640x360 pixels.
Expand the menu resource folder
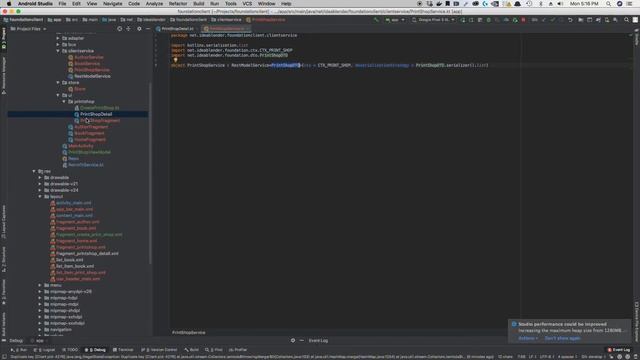point(40,285)
